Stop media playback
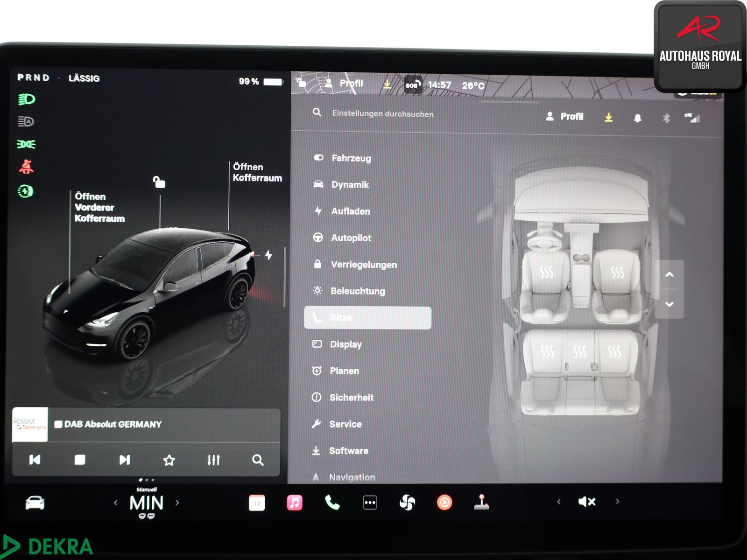747x560 pixels. [x=80, y=460]
